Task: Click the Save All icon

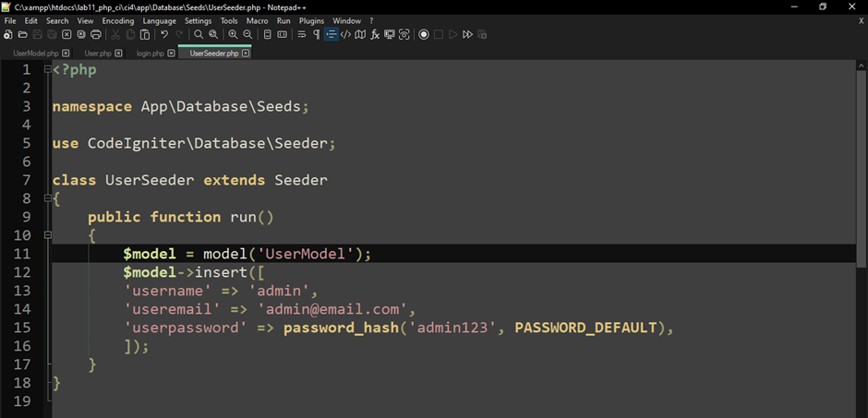Action: tap(52, 34)
